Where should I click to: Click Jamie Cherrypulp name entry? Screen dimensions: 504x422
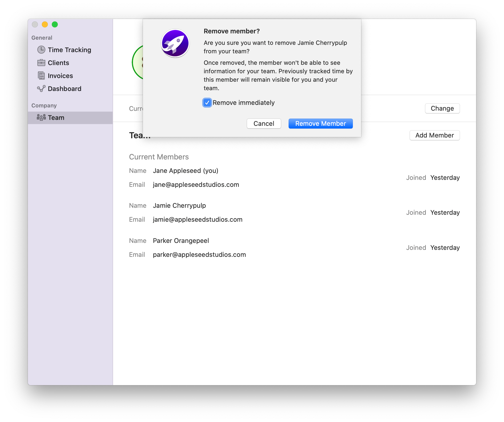(x=179, y=206)
